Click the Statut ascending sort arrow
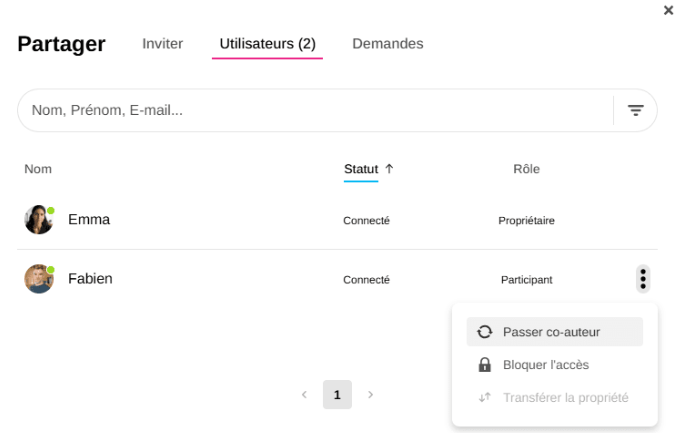This screenshot has width=676, height=434. click(x=389, y=169)
